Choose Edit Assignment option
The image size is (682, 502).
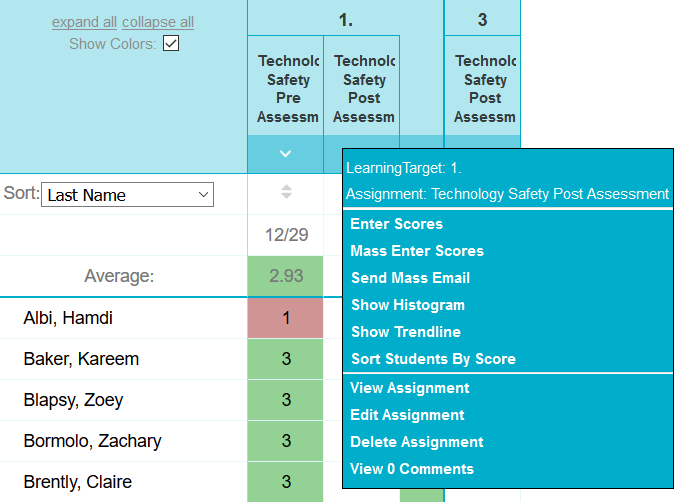pos(407,415)
